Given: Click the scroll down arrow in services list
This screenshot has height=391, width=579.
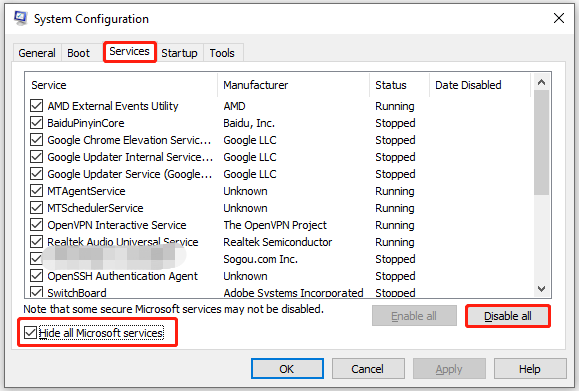Looking at the screenshot, I should click(541, 289).
